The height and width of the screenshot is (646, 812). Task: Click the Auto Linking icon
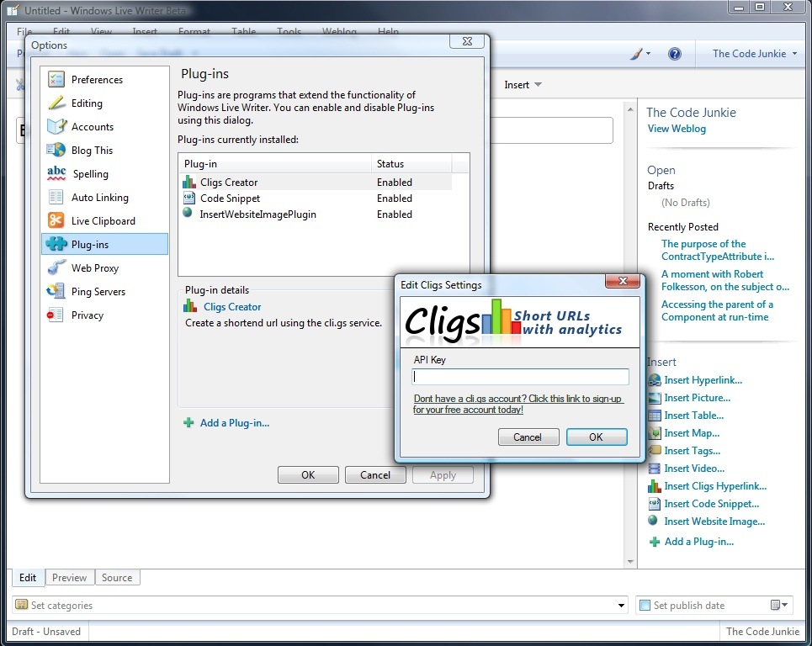coord(56,197)
